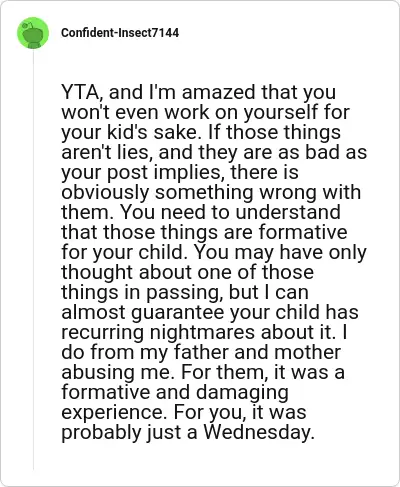
Task: Click the word 'damaging' in the comment
Action: [242, 393]
